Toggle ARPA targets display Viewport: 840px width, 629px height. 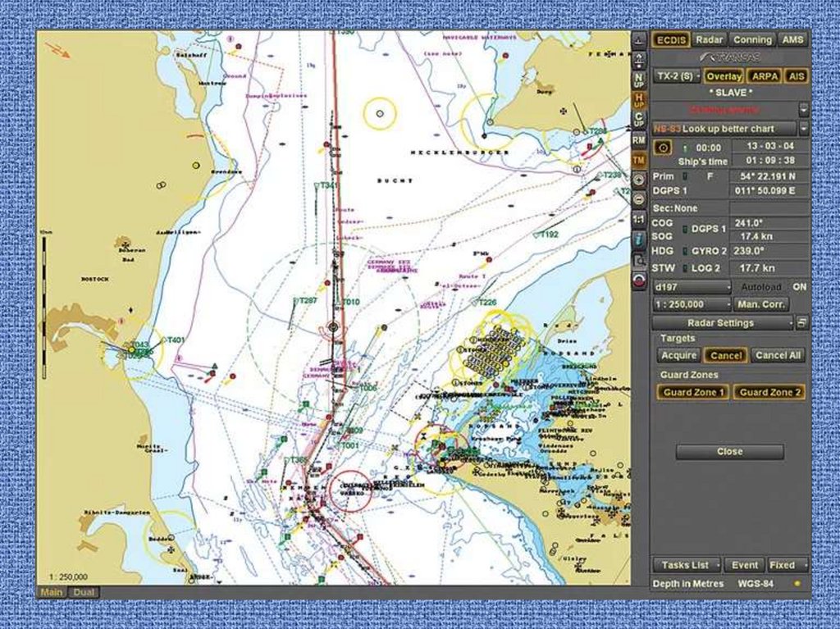tap(765, 76)
